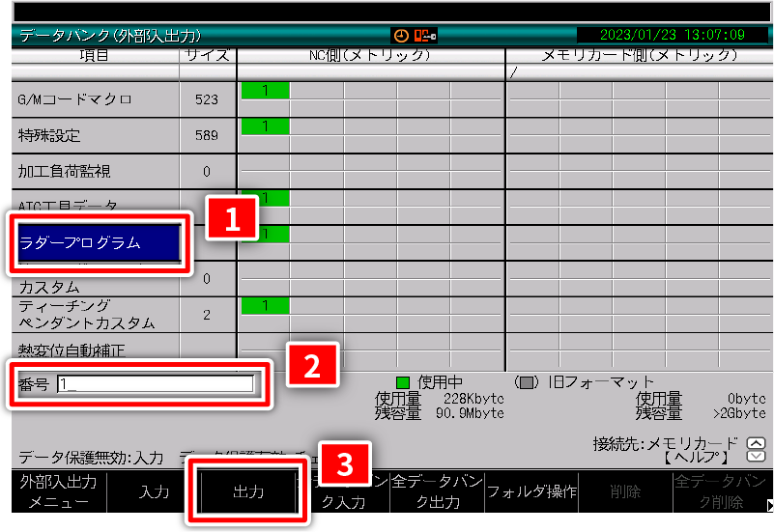Select the G/Mコードマクロ row
This screenshot has height=532, width=774.
click(x=96, y=99)
